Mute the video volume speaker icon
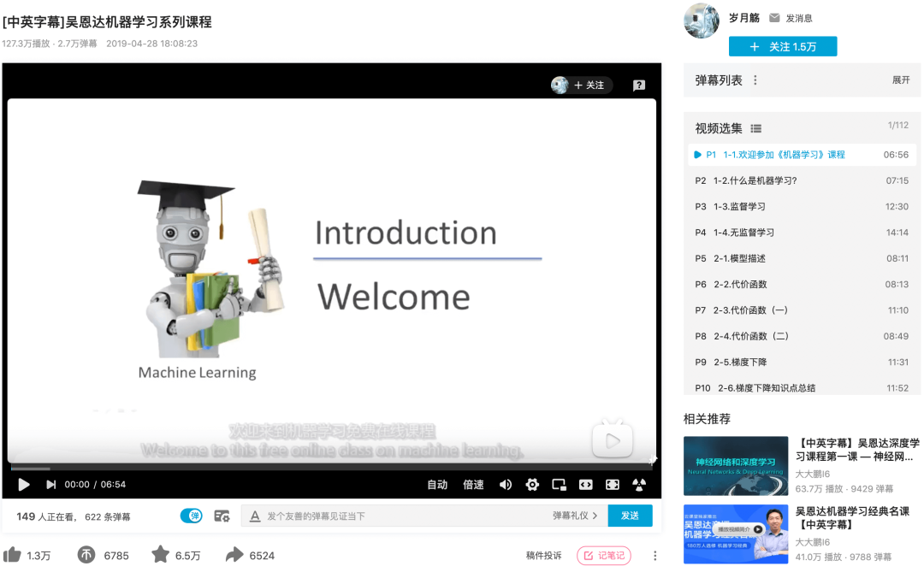 [506, 484]
